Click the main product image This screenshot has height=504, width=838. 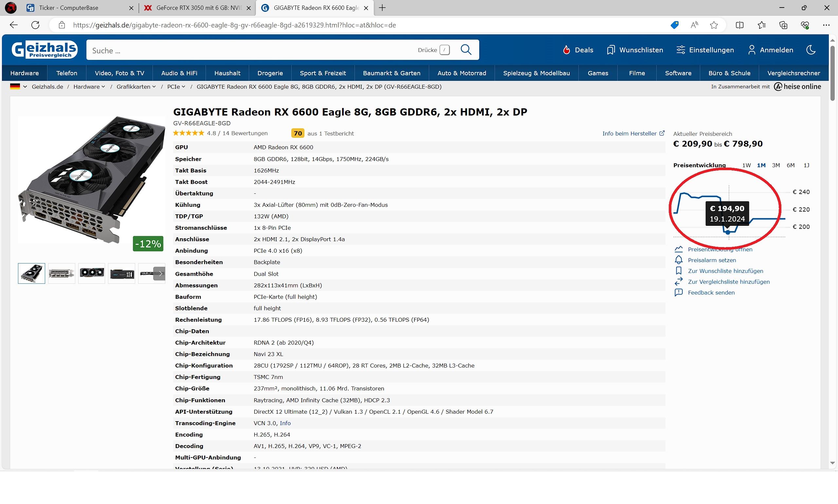click(x=91, y=180)
